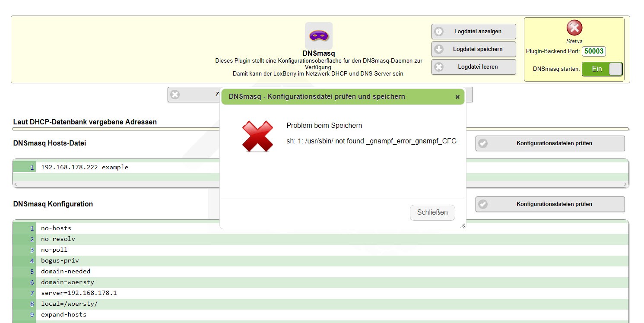Viewport: 644px width, 323px height.
Task: Click the domain=woersty line
Action: click(67, 282)
